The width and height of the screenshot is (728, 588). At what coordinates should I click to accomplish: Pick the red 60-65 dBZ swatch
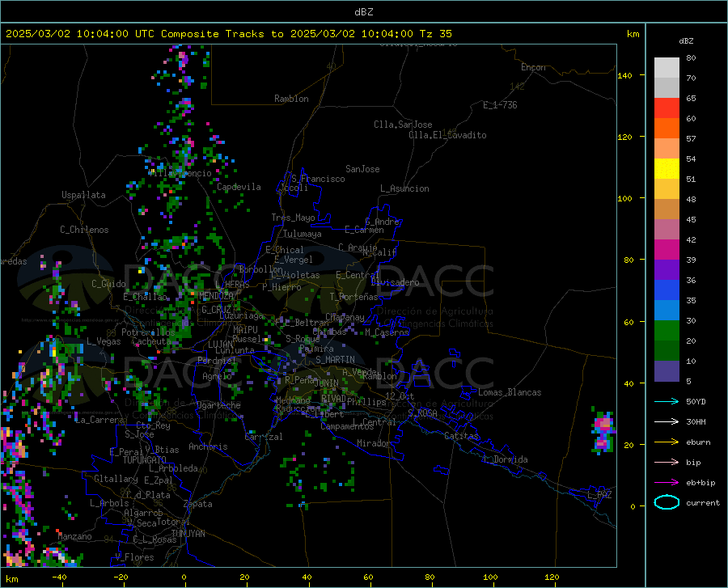[667, 108]
